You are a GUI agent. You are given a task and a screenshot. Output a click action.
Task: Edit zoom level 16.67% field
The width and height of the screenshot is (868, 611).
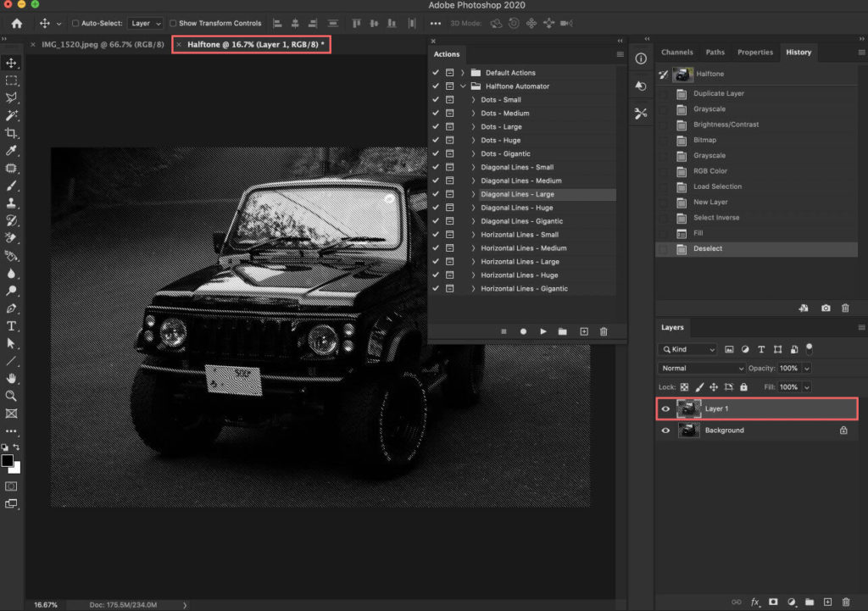tap(46, 605)
